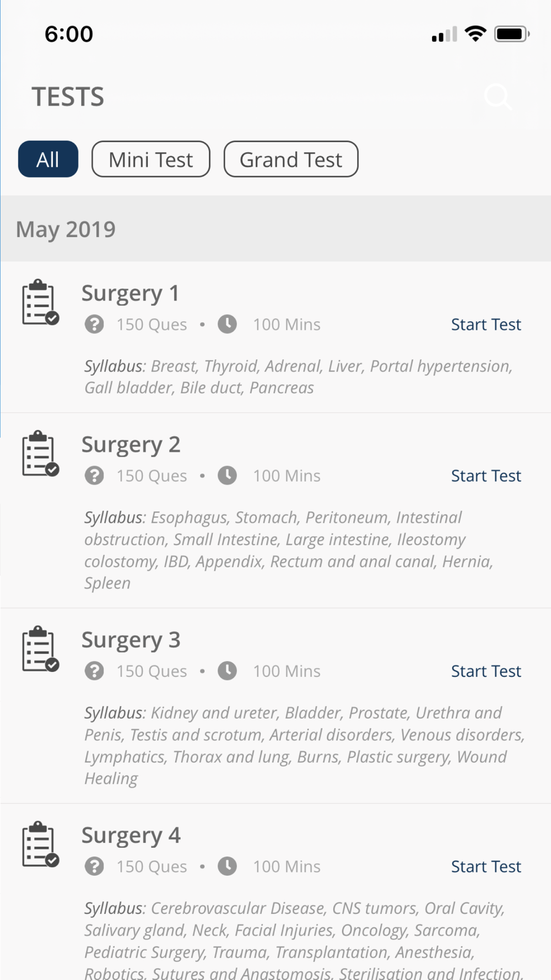
Task: Tap the battery icon in status bar
Action: pyautogui.click(x=511, y=34)
